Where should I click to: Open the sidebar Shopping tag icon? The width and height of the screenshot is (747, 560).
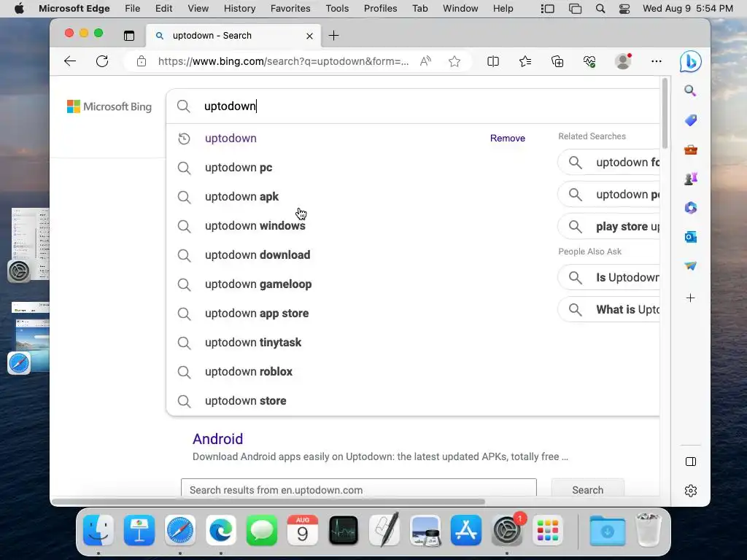[690, 120]
